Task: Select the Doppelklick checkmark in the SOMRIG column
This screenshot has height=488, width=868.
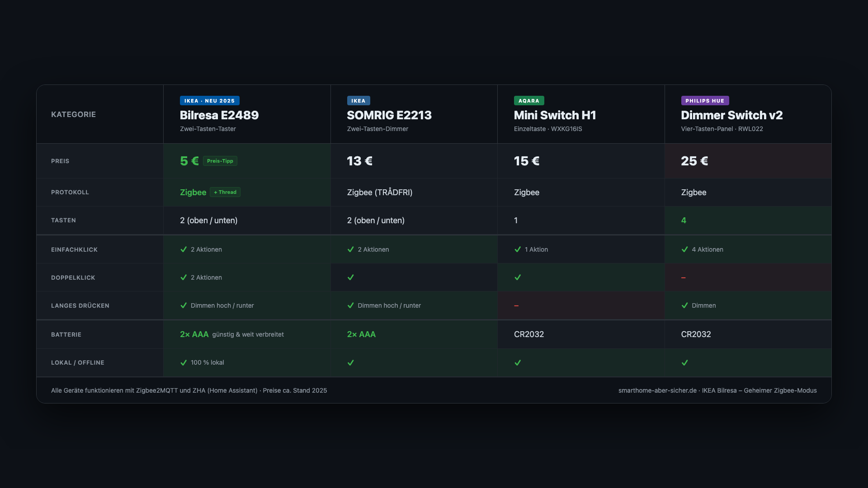Action: (x=351, y=277)
